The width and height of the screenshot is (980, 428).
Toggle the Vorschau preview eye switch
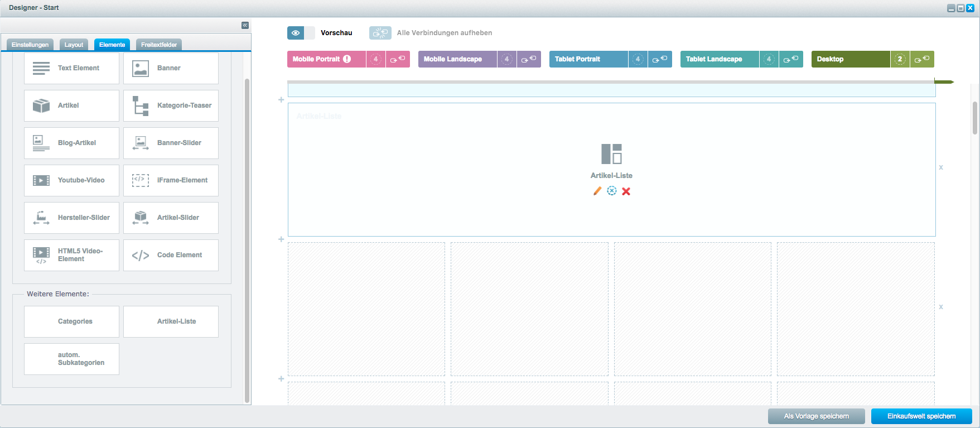tap(301, 33)
